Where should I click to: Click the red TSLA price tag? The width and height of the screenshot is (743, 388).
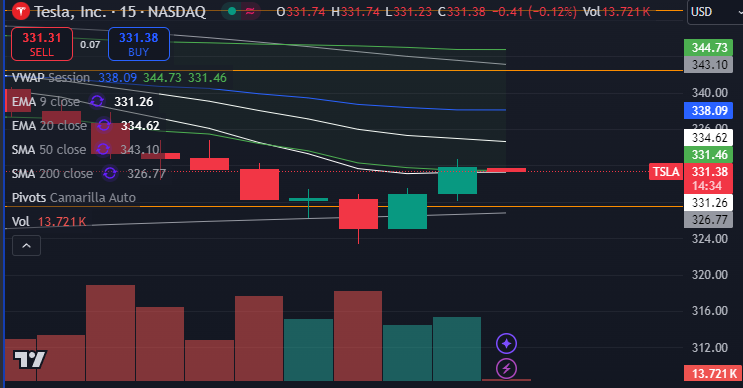[665, 171]
